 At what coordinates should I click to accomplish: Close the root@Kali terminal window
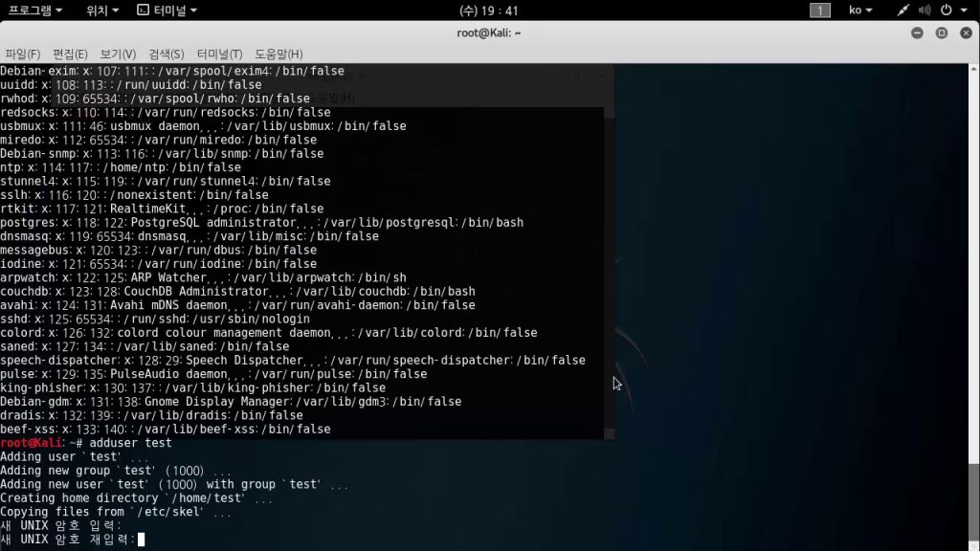pyautogui.click(x=963, y=33)
